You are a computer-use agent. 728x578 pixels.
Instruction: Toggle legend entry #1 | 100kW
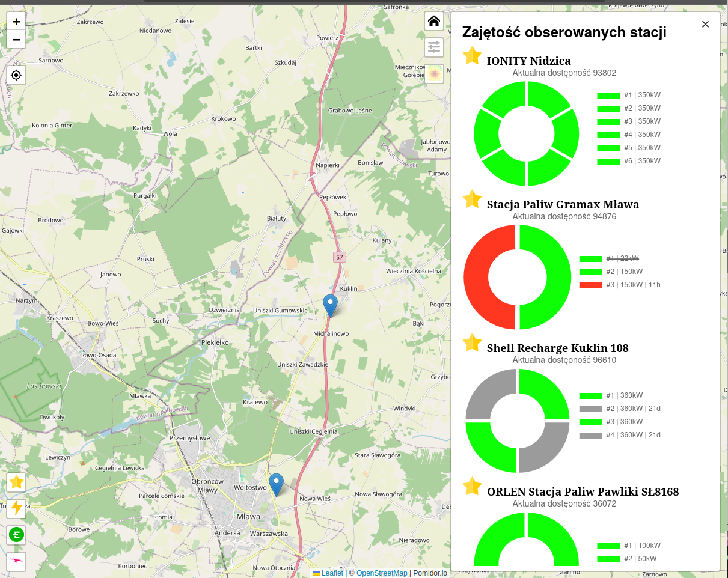pyautogui.click(x=629, y=546)
